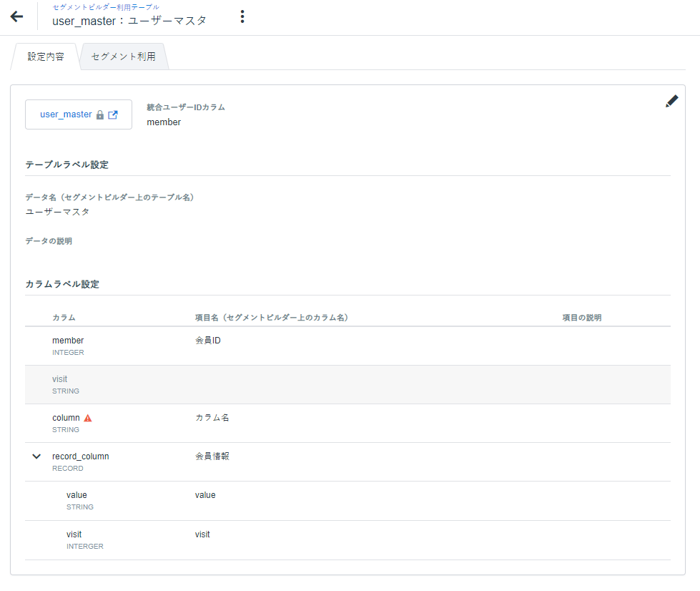
Task: Click the record_column name text
Action: (x=80, y=456)
